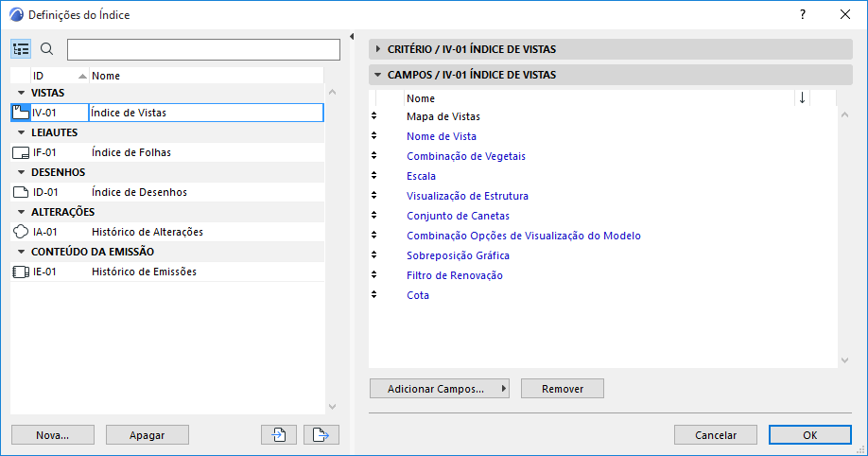Expand the CRITÉRIO / IV-01 panel

pyautogui.click(x=378, y=48)
